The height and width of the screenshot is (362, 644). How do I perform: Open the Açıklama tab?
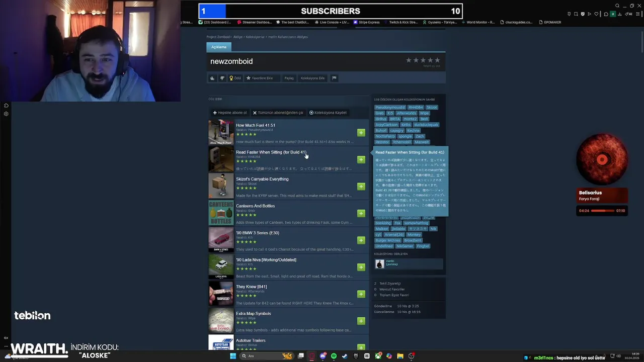[219, 47]
